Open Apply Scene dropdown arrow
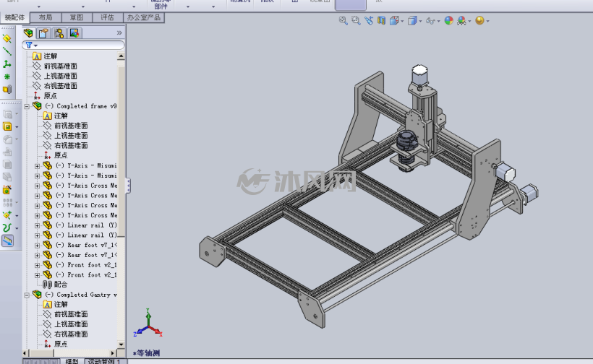The image size is (593, 364). (470, 21)
